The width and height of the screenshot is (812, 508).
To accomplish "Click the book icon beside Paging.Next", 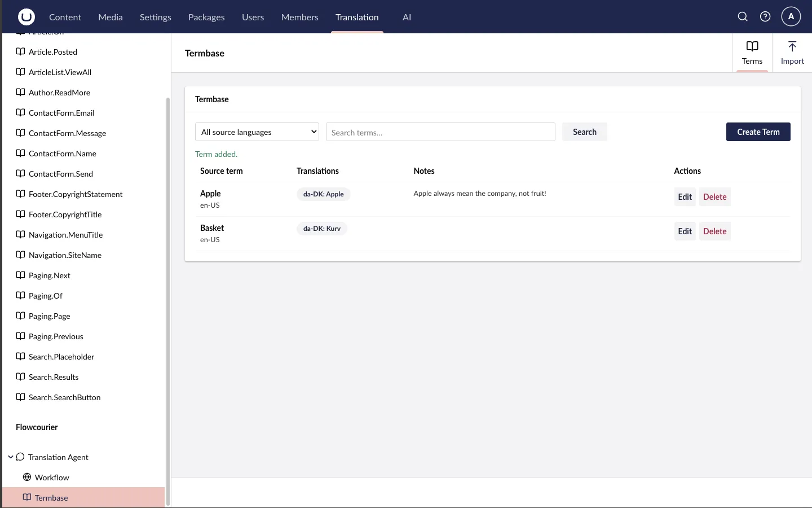I will click(20, 275).
